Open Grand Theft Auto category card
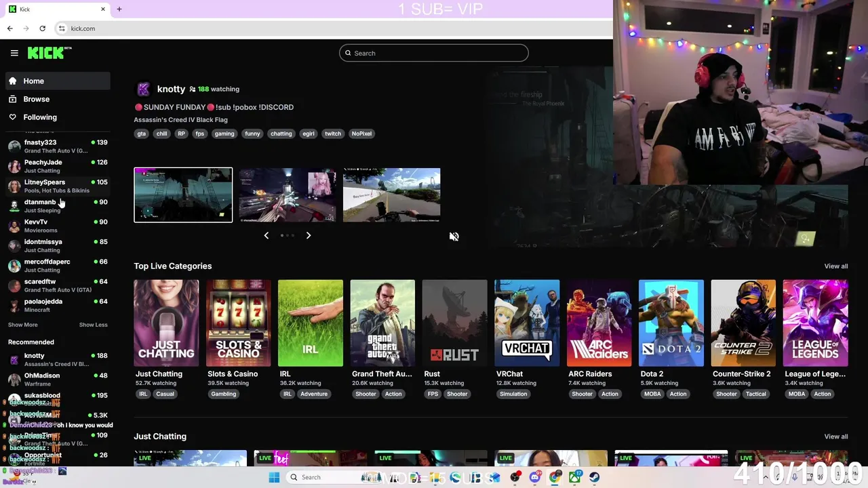The image size is (868, 488). [382, 323]
